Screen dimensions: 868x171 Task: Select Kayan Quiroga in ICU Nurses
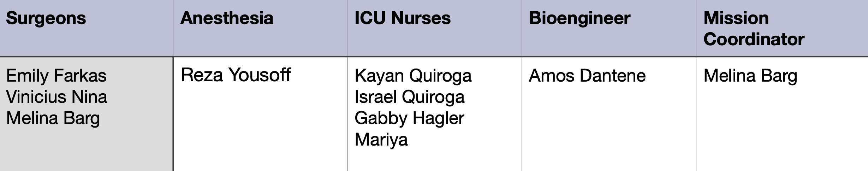(x=413, y=76)
